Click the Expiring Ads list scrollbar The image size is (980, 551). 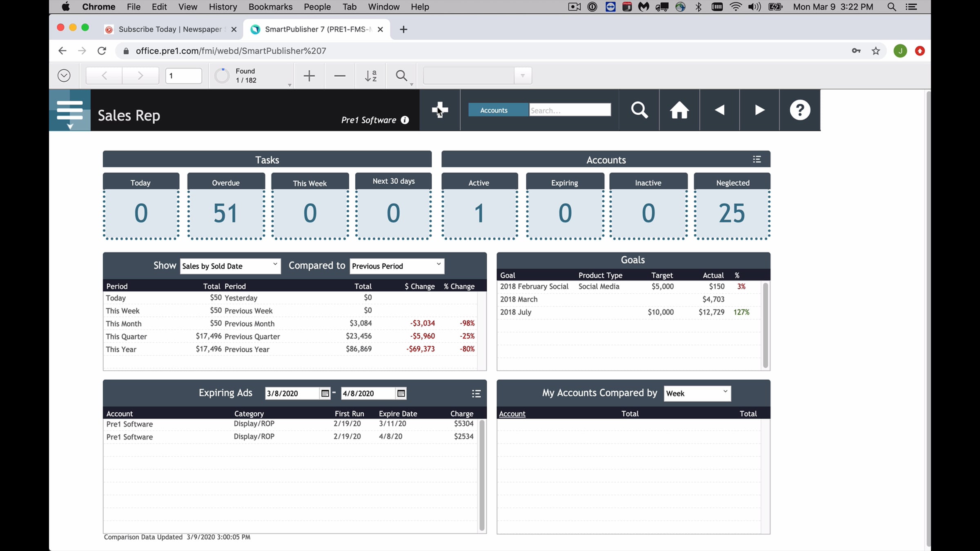(x=482, y=475)
